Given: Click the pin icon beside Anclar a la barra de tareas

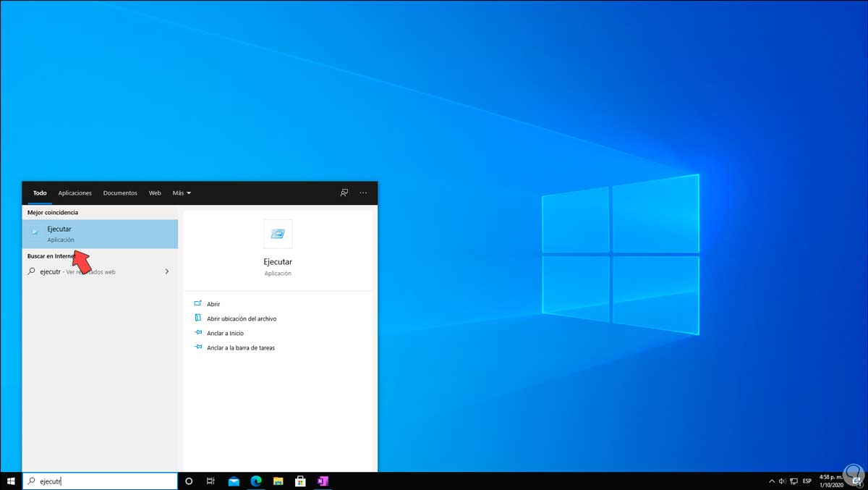Looking at the screenshot, I should [x=198, y=347].
